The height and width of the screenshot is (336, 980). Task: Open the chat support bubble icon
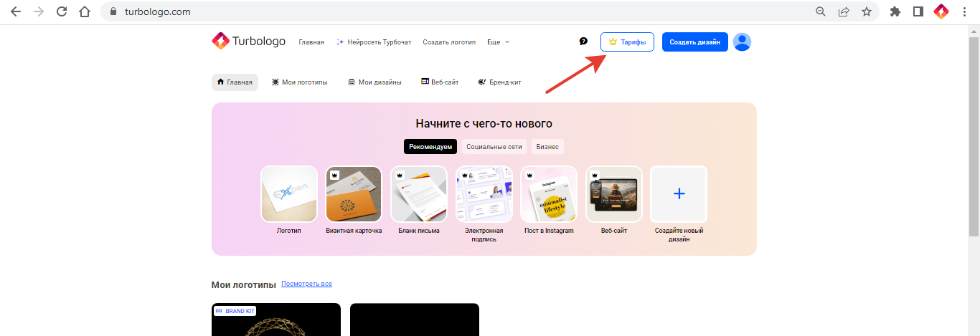click(x=583, y=42)
